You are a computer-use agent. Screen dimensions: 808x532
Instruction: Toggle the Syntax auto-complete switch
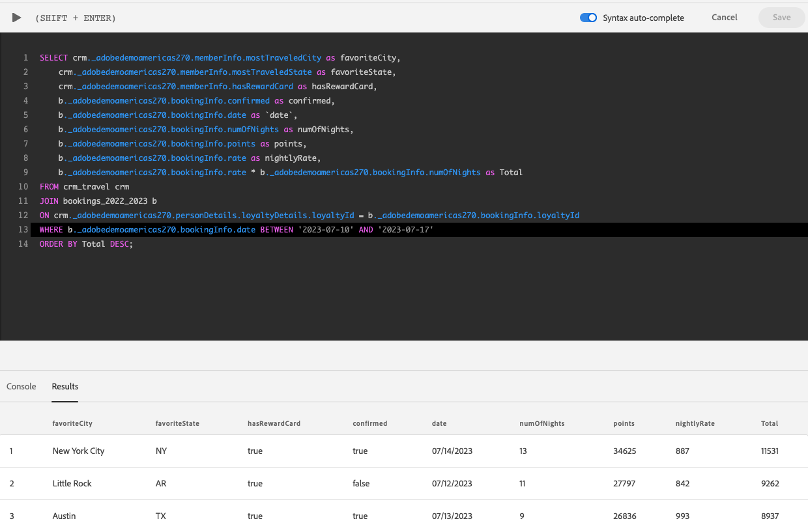pos(588,18)
